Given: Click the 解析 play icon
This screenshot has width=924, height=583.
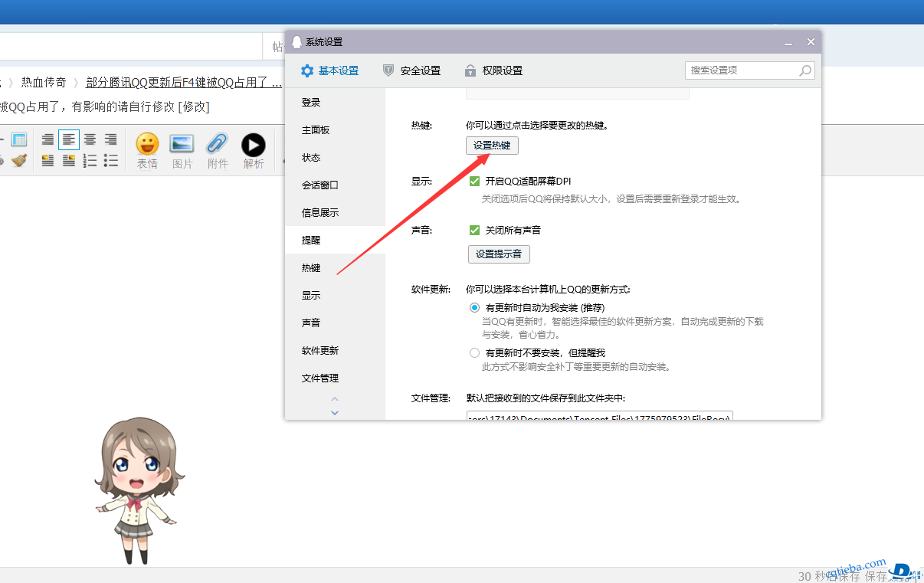Looking at the screenshot, I should 254,145.
